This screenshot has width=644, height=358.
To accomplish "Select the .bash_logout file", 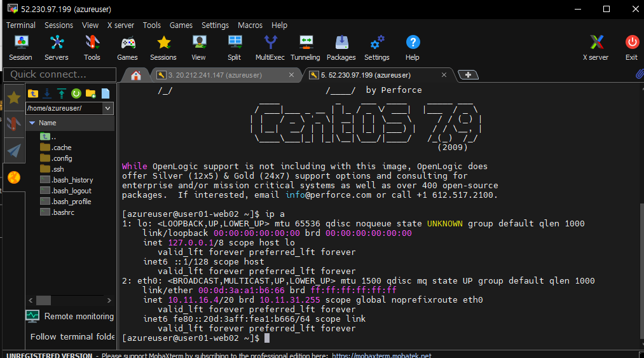I will [x=65, y=191].
